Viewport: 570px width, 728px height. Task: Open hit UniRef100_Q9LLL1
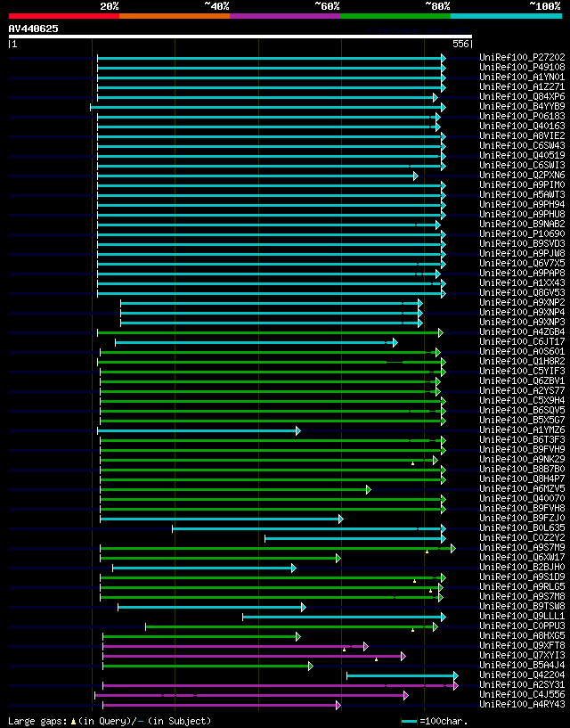pos(522,616)
